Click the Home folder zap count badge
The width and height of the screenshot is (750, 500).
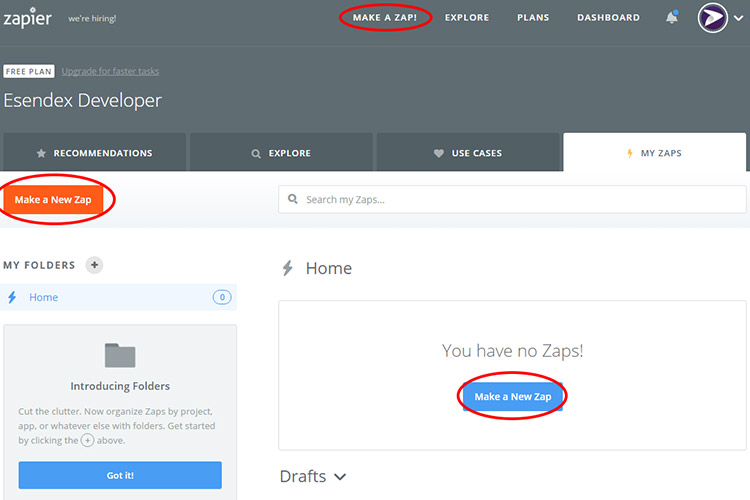tap(221, 297)
